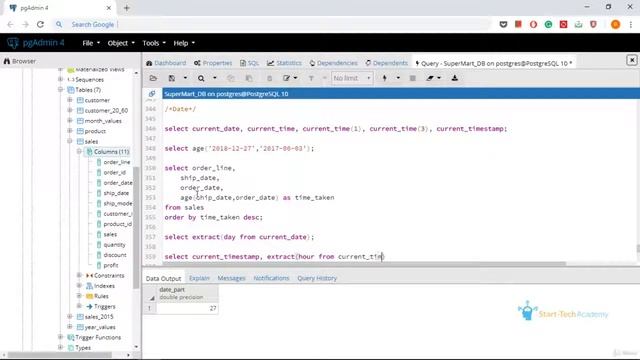Reload the page with browser refresh button

point(40,24)
